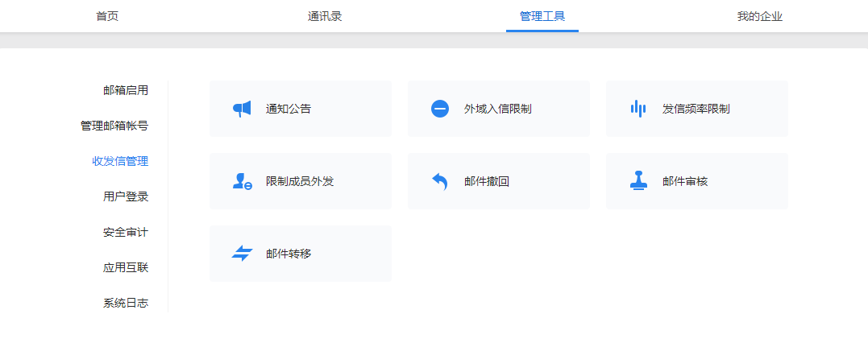Click the blue minus circle icon for 外域入信限制
The height and width of the screenshot is (343, 868).
[440, 109]
